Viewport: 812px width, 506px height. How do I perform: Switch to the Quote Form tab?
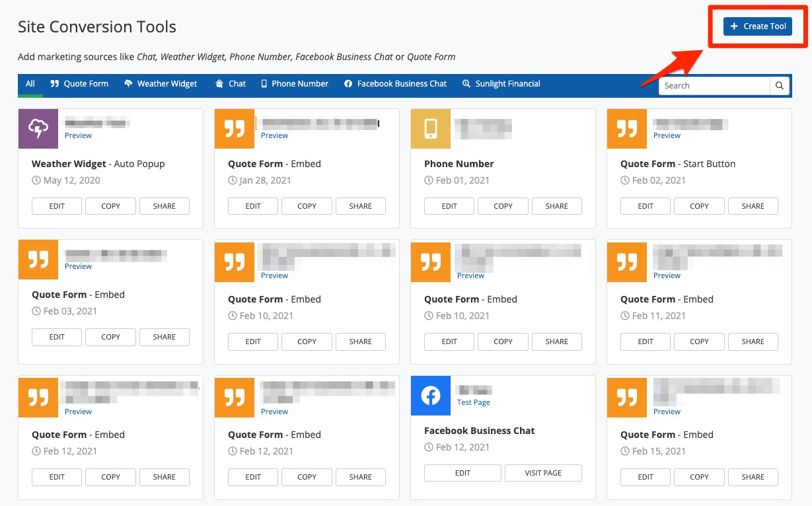click(x=79, y=84)
